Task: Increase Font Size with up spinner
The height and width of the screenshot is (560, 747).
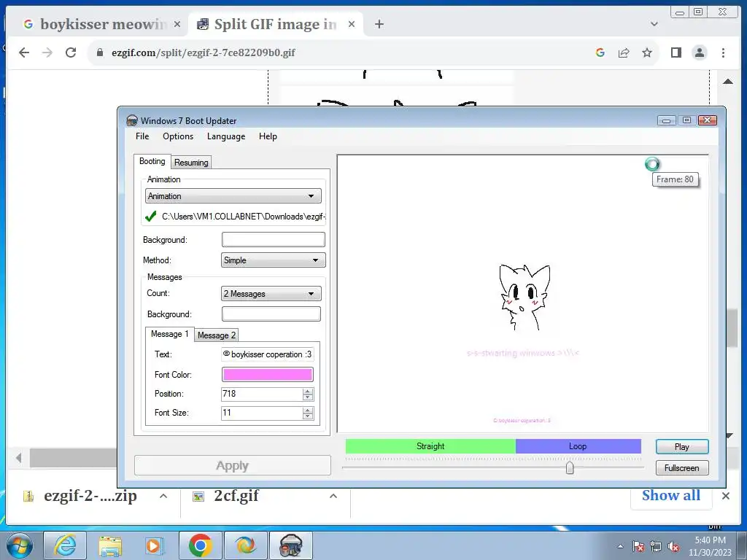Action: tap(308, 410)
